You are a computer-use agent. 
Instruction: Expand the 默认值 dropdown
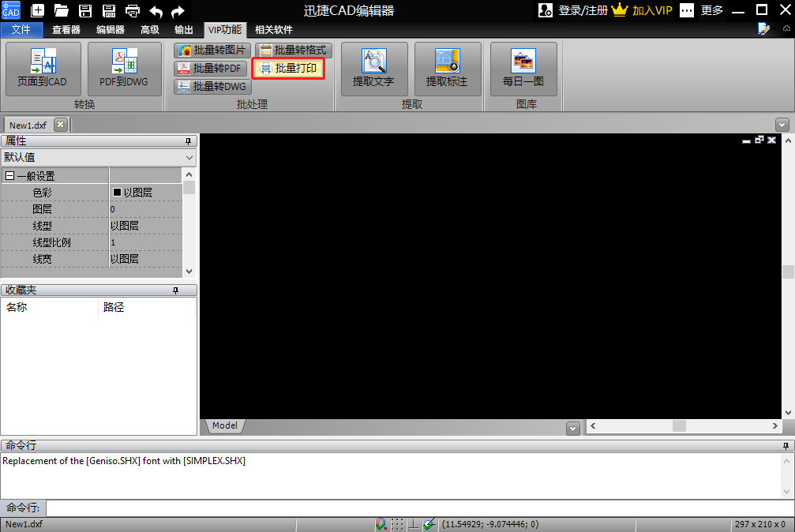[189, 158]
